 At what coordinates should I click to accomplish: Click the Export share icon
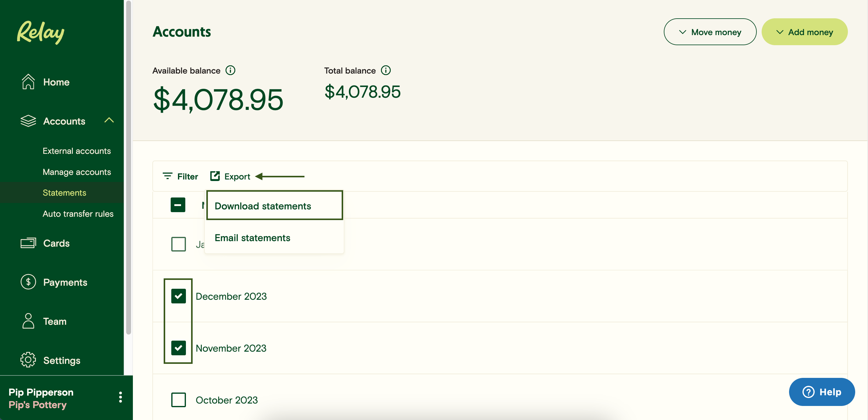coord(215,176)
